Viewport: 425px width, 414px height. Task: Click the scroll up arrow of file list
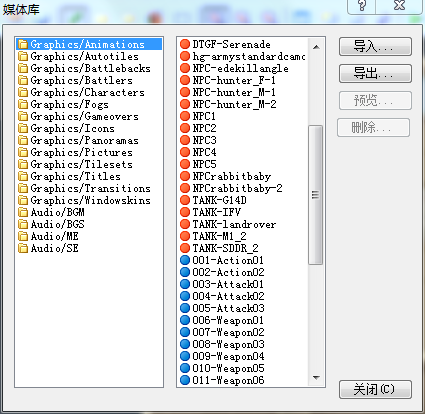point(316,47)
